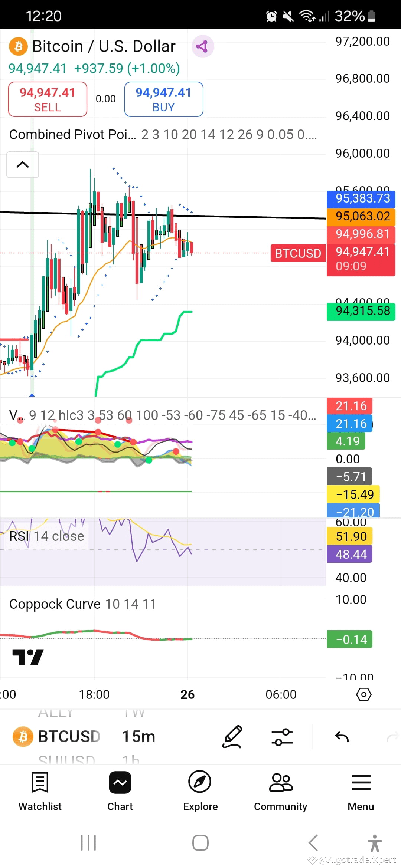Open the BTCUSD symbol picker

tap(56, 736)
